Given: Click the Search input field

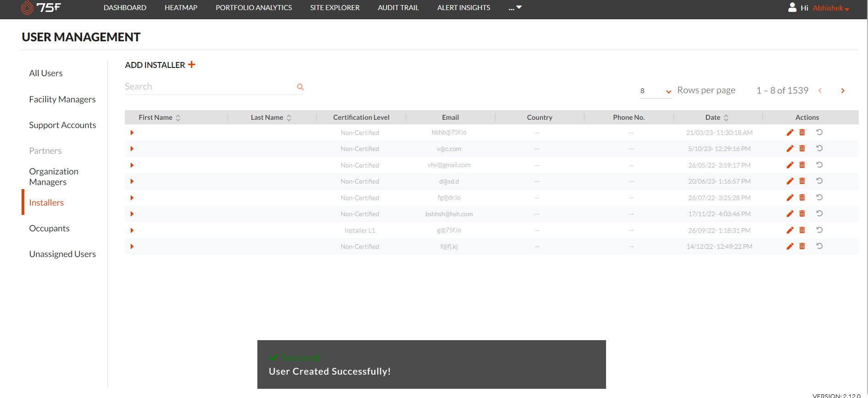Looking at the screenshot, I should (x=209, y=87).
